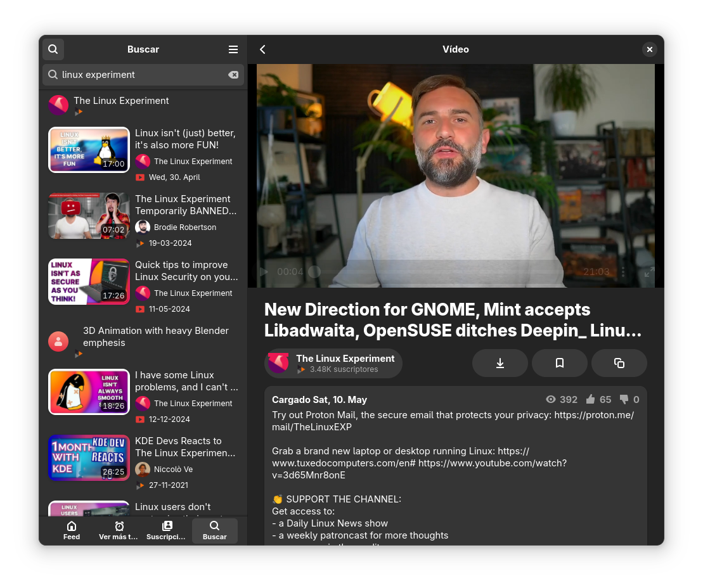Image resolution: width=703 pixels, height=588 pixels.
Task: Click the 19-03-2024 date on Brodie's video
Action: [171, 243]
